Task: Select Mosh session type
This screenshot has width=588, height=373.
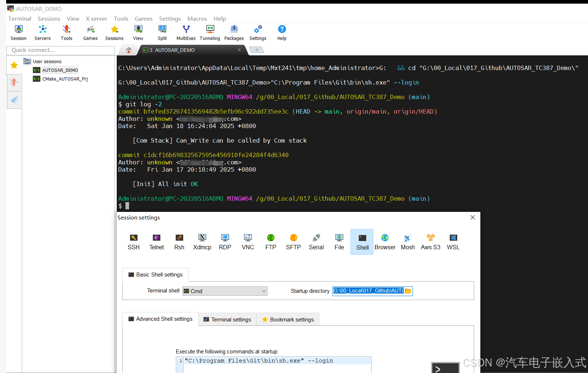Action: (x=408, y=242)
